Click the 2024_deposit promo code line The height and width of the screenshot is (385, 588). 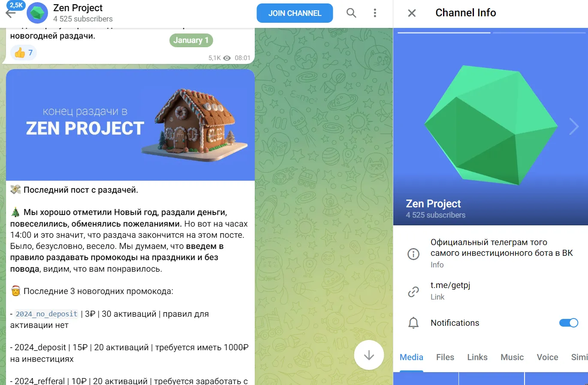click(130, 353)
